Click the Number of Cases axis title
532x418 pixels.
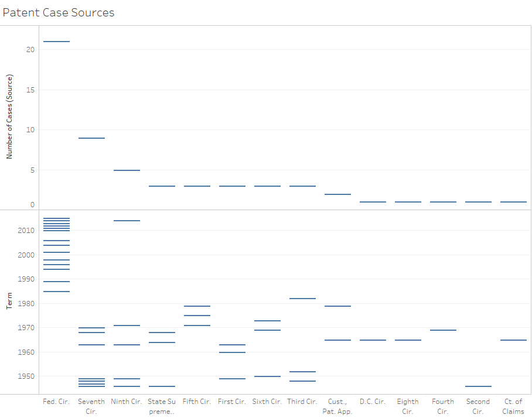pos(9,117)
